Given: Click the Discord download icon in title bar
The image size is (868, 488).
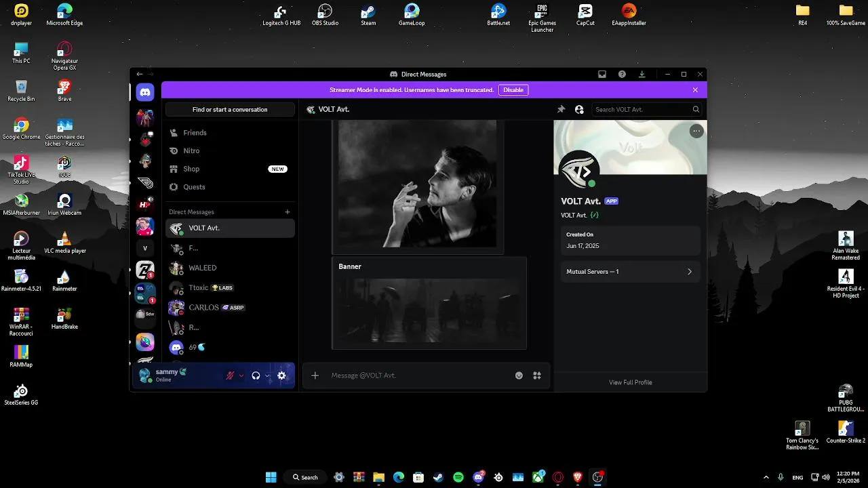Looking at the screenshot, I should pos(642,74).
